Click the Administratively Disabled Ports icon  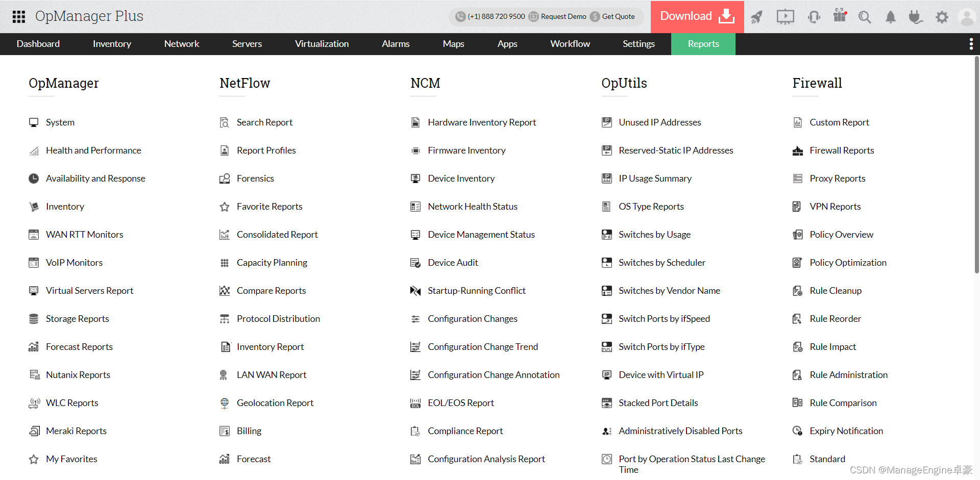tap(606, 431)
